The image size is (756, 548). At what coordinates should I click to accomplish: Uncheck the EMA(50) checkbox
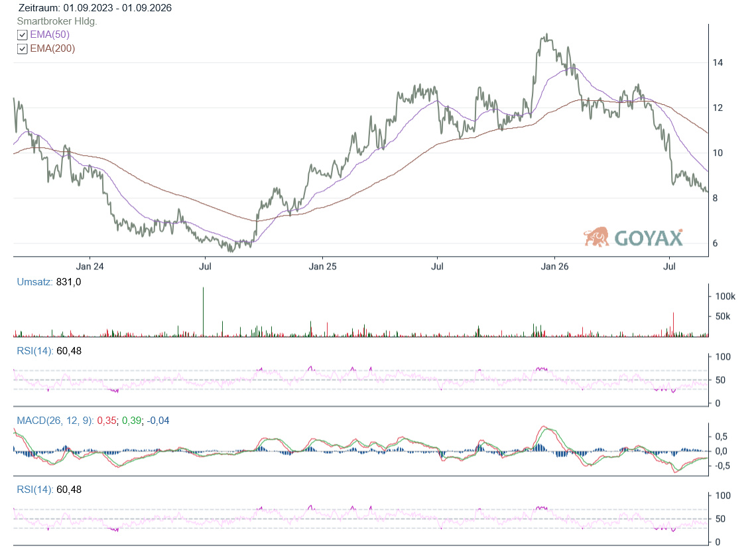(22, 34)
